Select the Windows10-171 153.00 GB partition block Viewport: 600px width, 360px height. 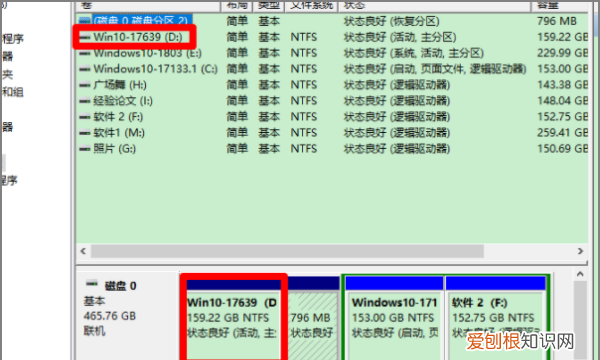(x=394, y=318)
